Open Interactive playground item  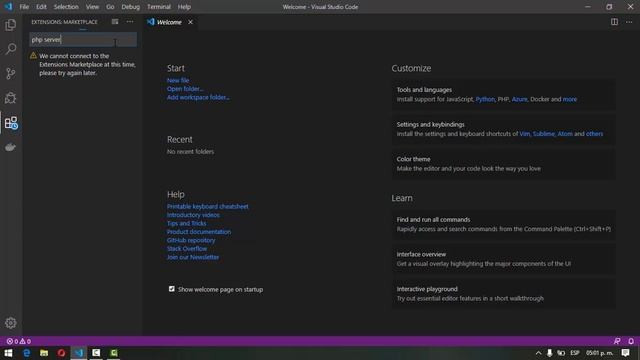click(x=504, y=293)
